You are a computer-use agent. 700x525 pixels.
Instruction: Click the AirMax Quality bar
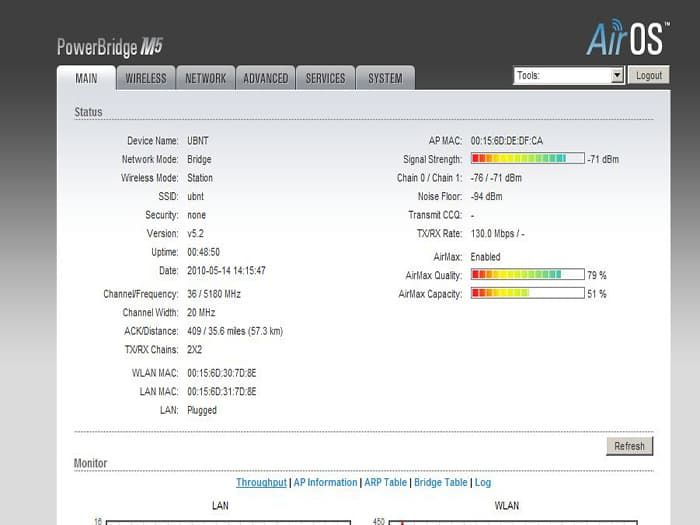(528, 274)
